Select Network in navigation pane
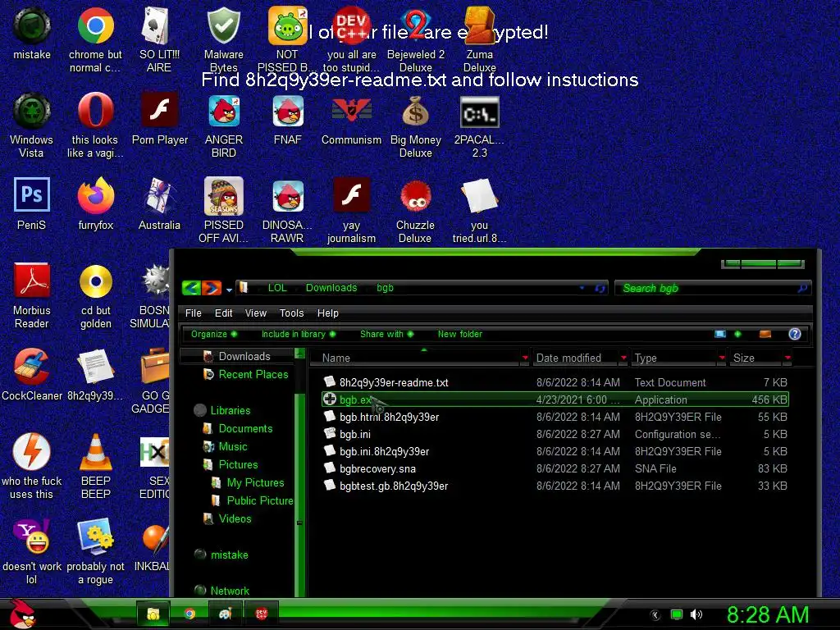 tap(230, 591)
